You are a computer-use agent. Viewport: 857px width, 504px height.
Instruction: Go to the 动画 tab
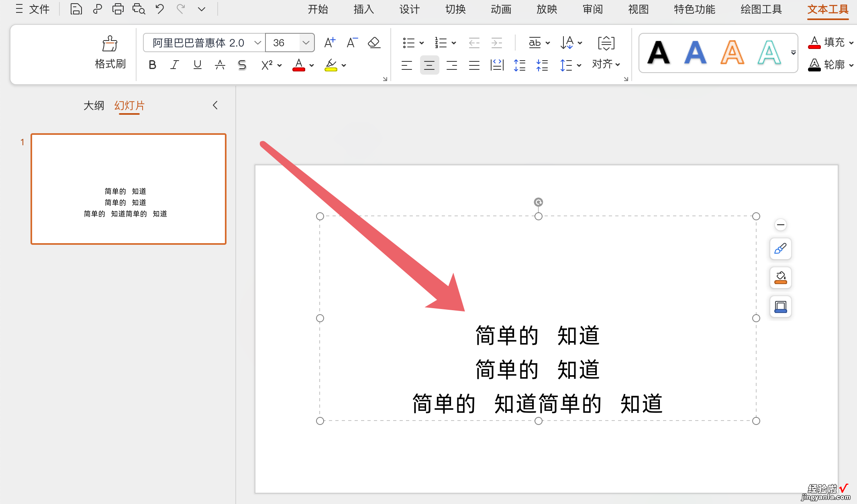501,9
